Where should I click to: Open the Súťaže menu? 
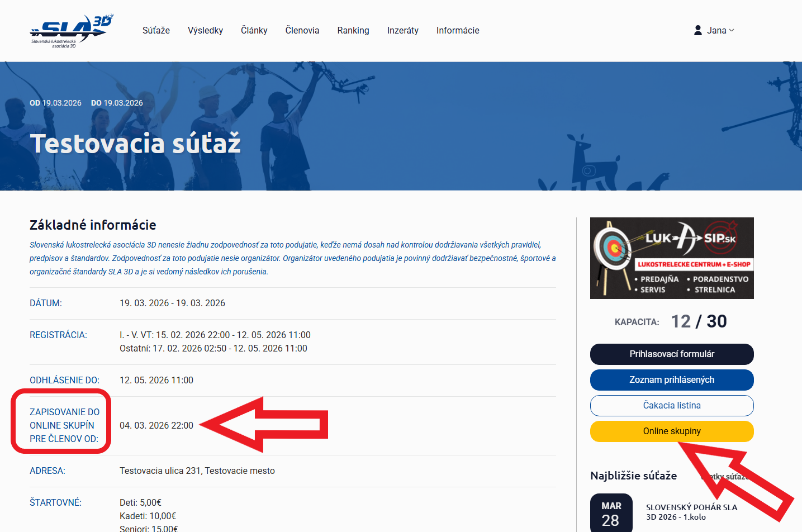point(156,30)
